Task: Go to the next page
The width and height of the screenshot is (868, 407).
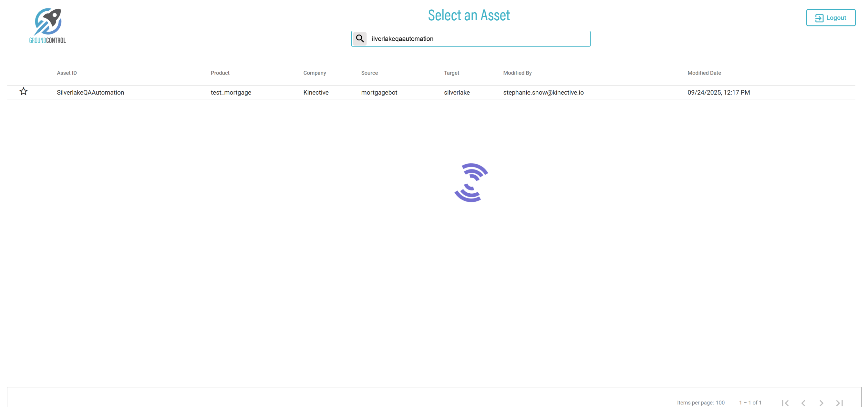Action: pyautogui.click(x=821, y=402)
